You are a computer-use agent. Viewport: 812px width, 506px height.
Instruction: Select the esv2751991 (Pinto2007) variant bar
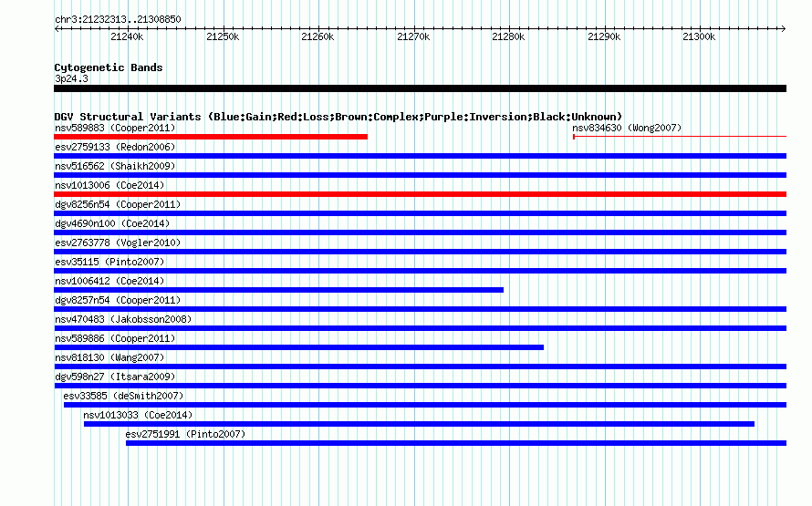(x=456, y=443)
